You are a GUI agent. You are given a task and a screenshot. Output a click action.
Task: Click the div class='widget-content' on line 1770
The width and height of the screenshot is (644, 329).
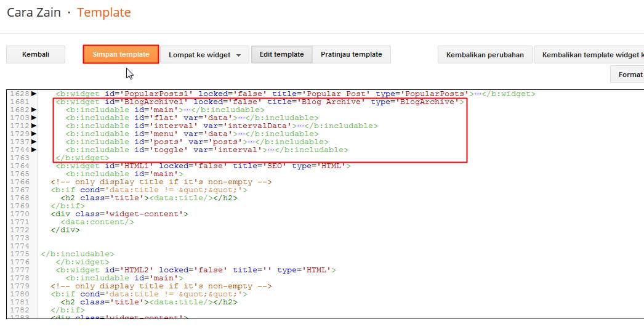pyautogui.click(x=119, y=214)
